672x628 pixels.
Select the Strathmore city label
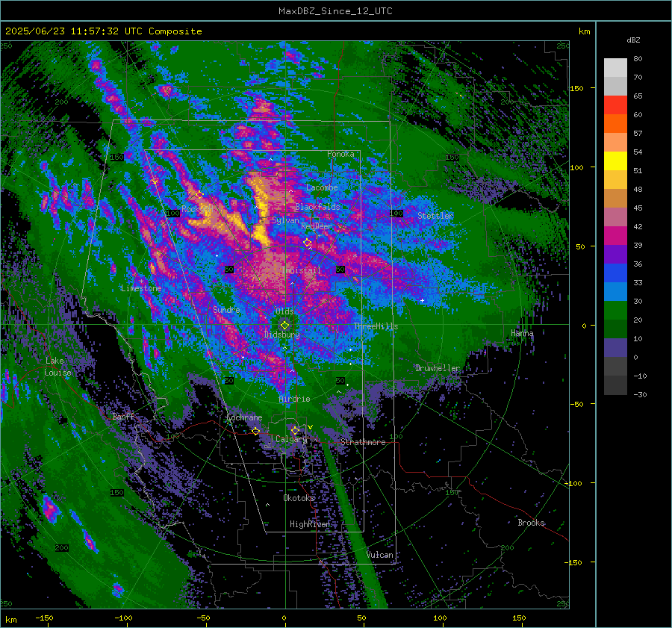click(x=363, y=442)
